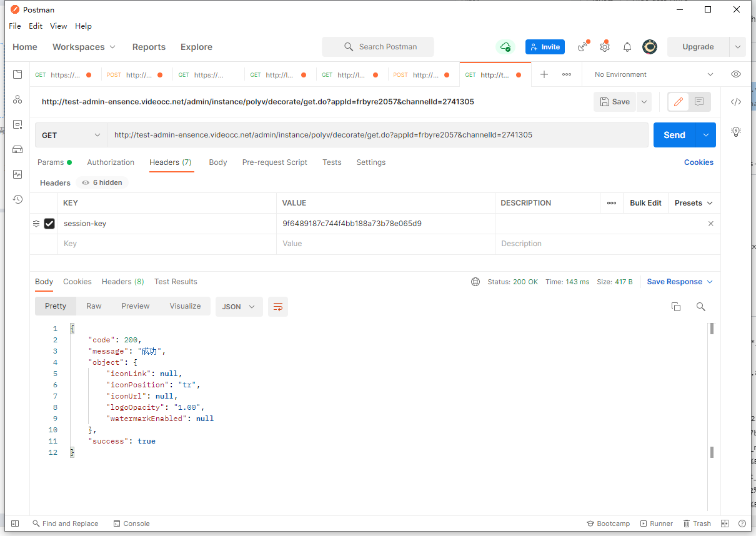Viewport: 756px width, 536px height.
Task: Add a new request tab
Action: [x=544, y=74]
